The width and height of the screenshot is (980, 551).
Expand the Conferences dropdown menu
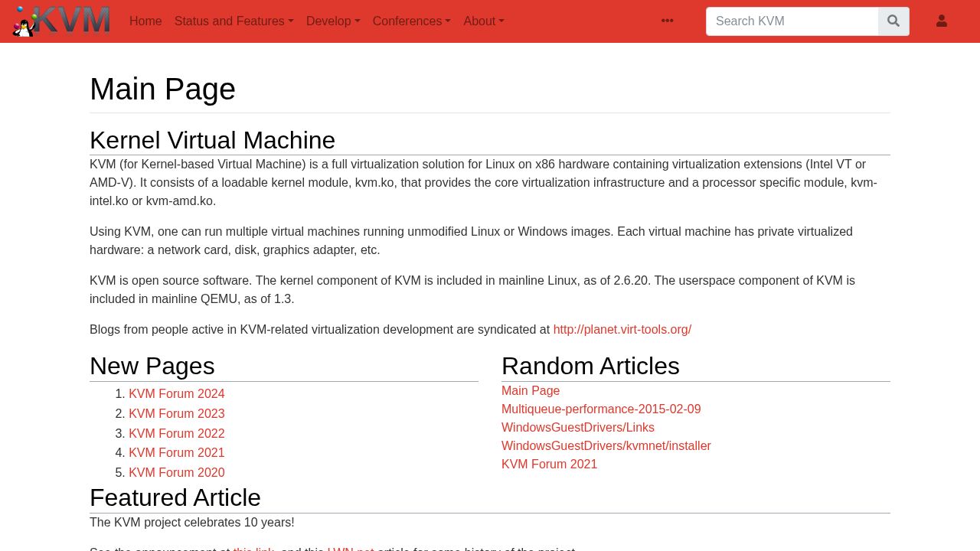point(412,21)
